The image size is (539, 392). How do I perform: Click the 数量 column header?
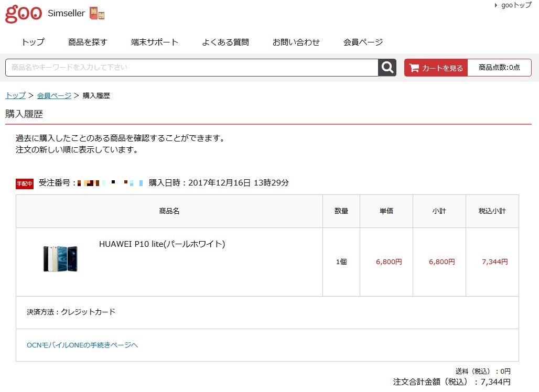[341, 211]
